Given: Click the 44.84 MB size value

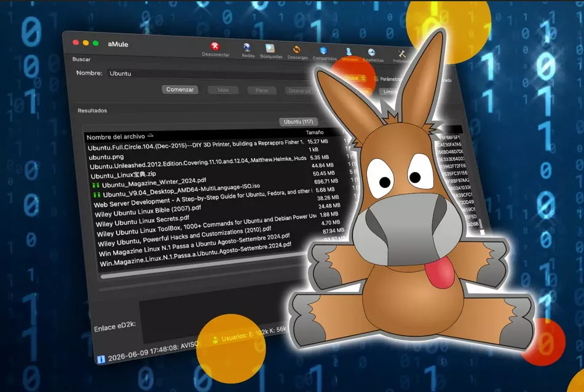Looking at the screenshot, I should click(323, 165).
